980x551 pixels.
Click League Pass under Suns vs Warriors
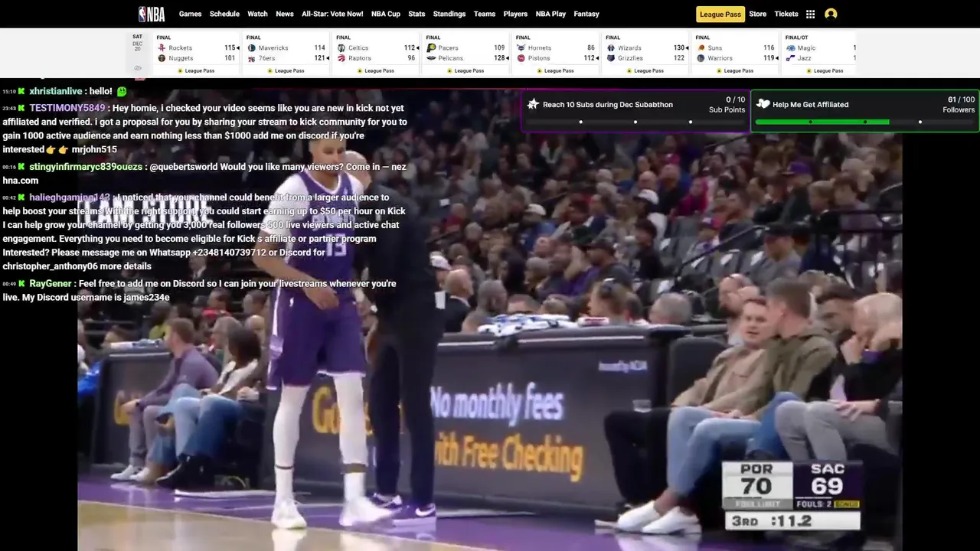736,70
